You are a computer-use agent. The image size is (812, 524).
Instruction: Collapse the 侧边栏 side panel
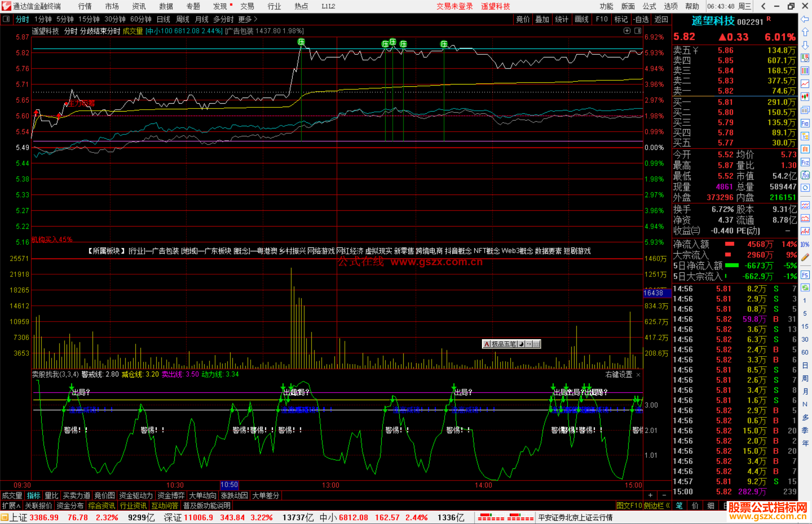[x=657, y=506]
